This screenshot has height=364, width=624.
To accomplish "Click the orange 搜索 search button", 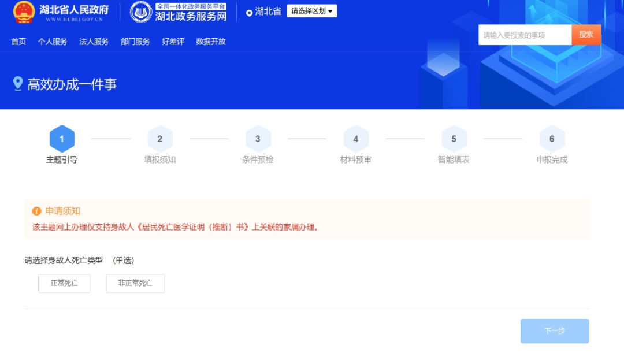I will [585, 35].
